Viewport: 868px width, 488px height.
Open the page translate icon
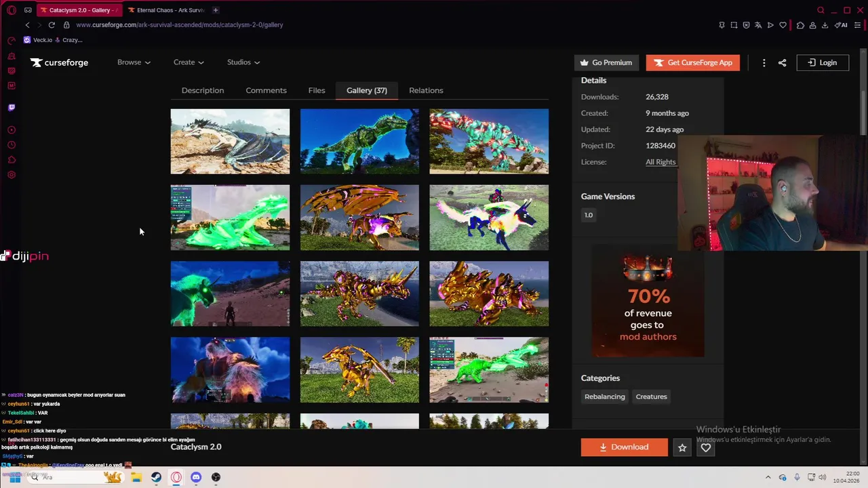pyautogui.click(x=758, y=25)
